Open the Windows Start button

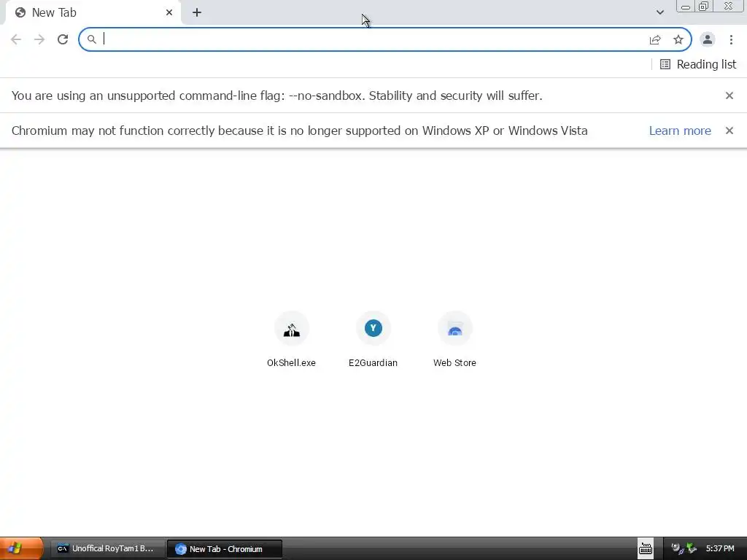point(21,548)
